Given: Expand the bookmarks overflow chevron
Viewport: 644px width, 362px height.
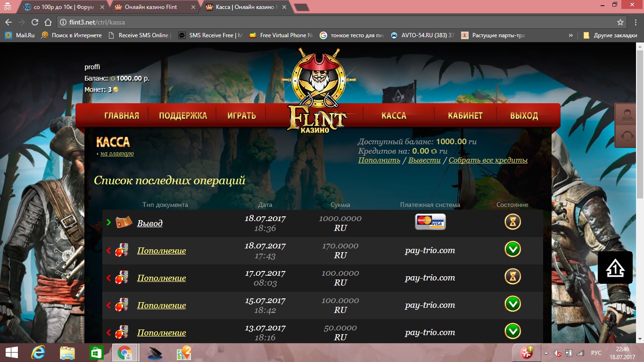Looking at the screenshot, I should pos(571,35).
